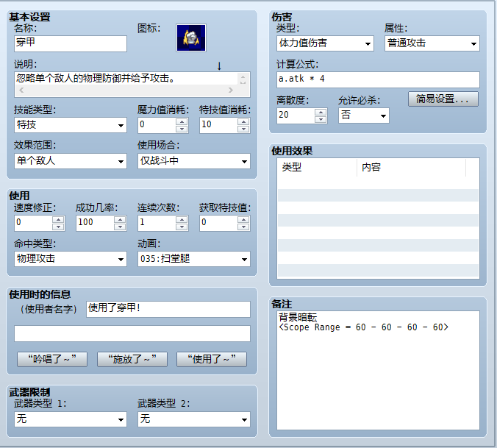Click the 计算公式 field with a.atk * 4
This screenshot has width=497, height=448.
(x=378, y=79)
